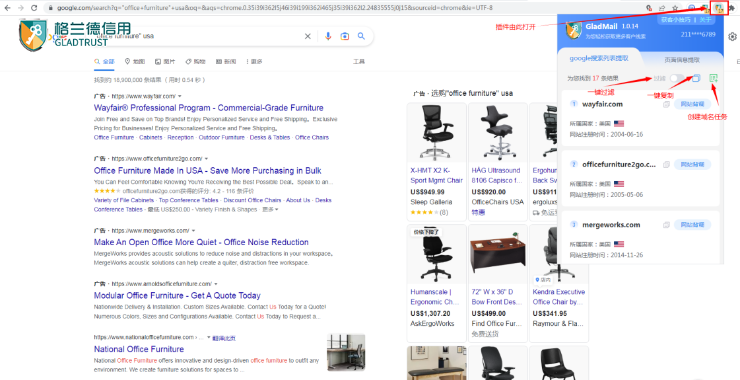
Task: Click the 关于 link in the GladMail header
Action: coord(705,20)
